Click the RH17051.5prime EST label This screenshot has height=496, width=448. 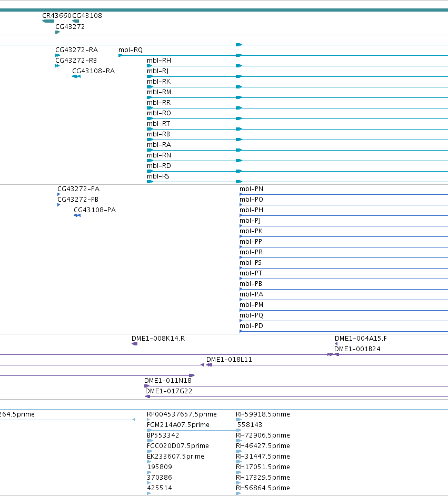[263, 467]
